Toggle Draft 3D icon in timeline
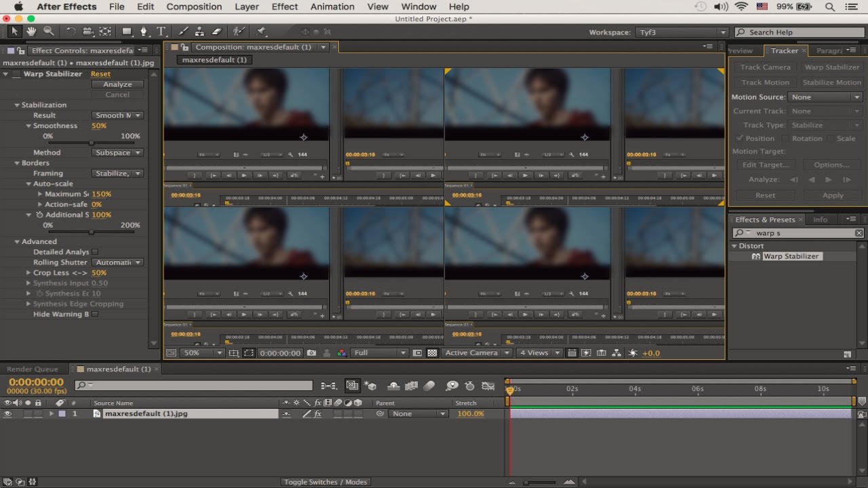The width and height of the screenshot is (868, 488). 371,386
